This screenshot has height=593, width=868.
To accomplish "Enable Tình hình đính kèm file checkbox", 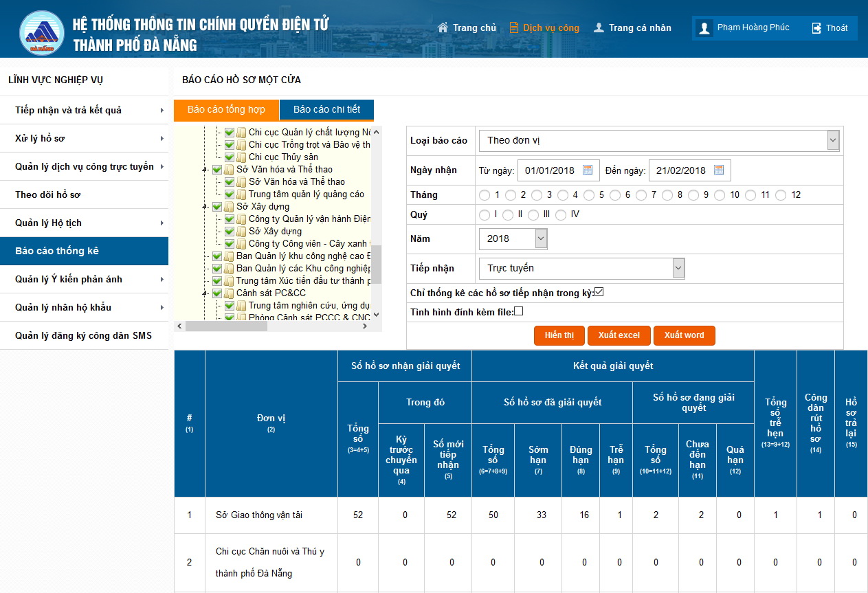I will point(519,311).
